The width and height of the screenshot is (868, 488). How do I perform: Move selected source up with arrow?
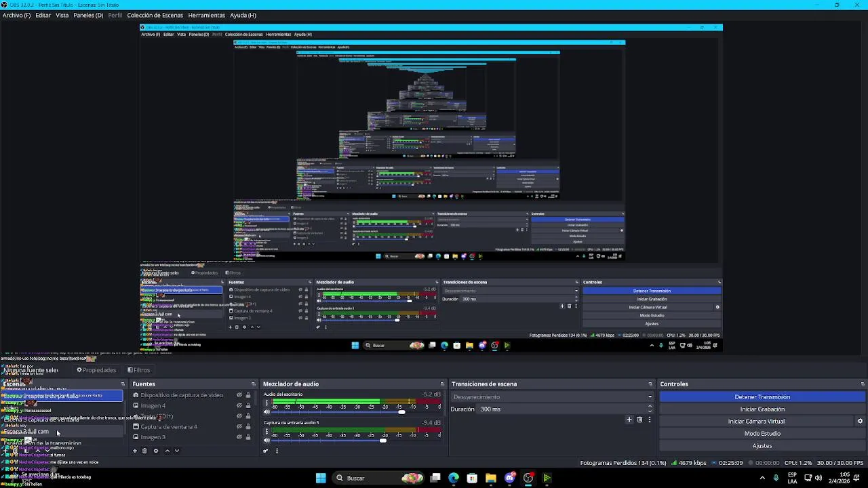(x=167, y=451)
